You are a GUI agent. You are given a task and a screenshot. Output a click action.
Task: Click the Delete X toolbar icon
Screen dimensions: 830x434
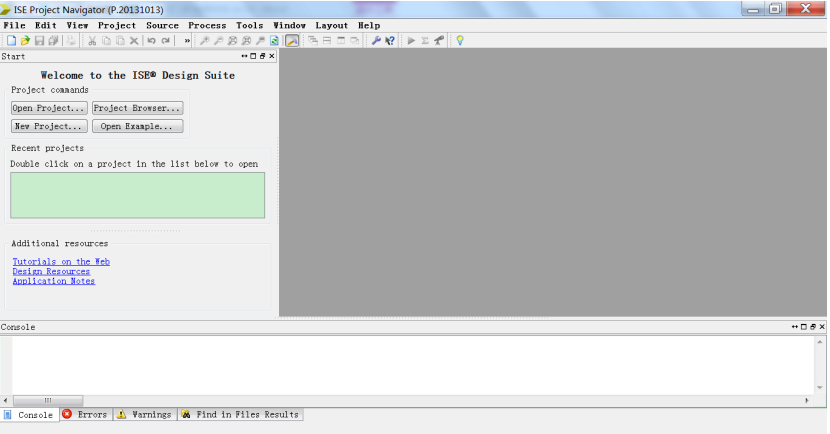(134, 41)
